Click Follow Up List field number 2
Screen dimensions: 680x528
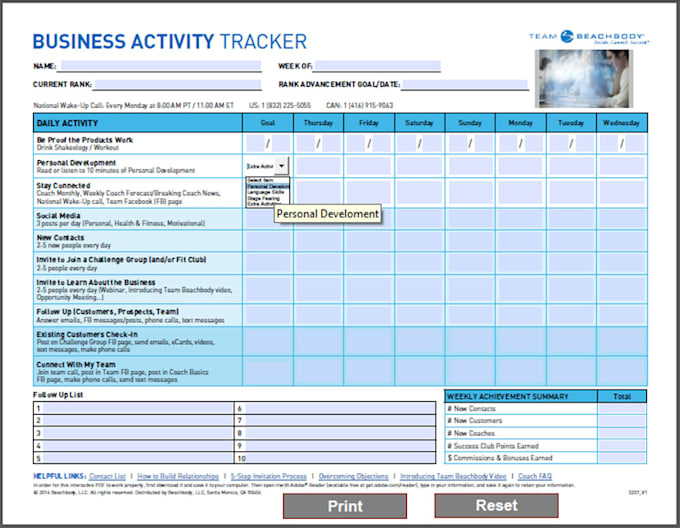click(x=138, y=420)
